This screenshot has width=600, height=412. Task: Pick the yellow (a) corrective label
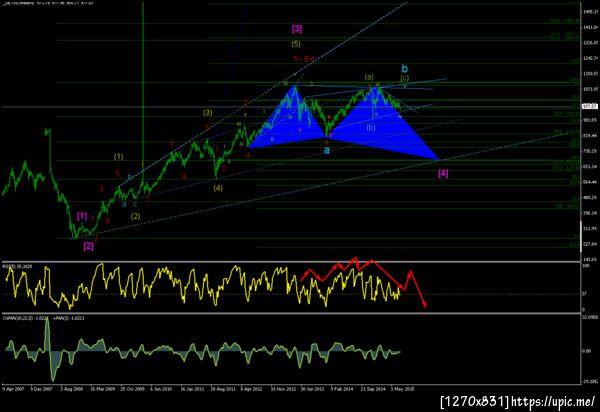tap(369, 77)
